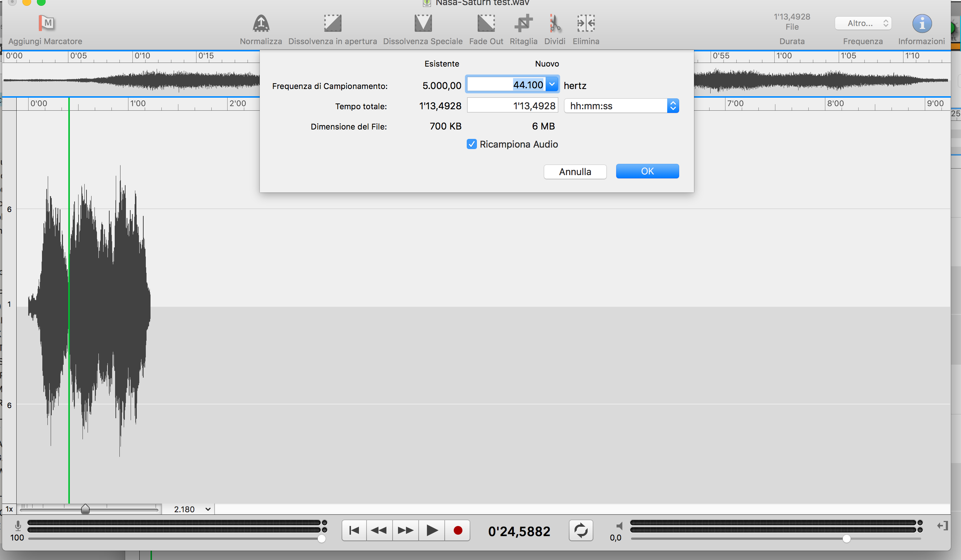Click the 1'05 mark on overview ruler

coord(848,56)
